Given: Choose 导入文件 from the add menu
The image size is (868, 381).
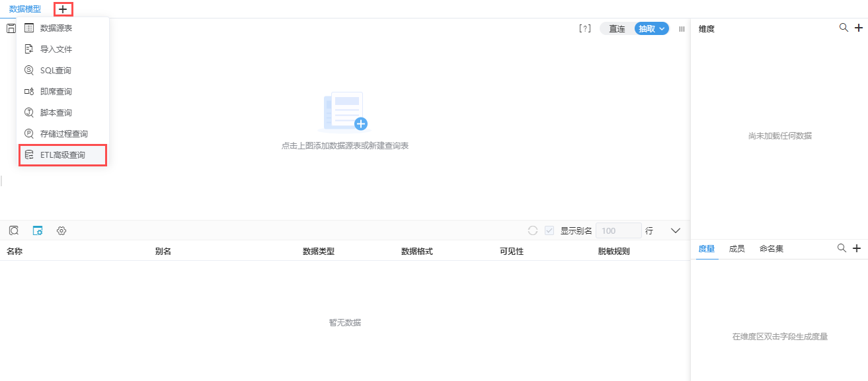Looking at the screenshot, I should coord(62,49).
